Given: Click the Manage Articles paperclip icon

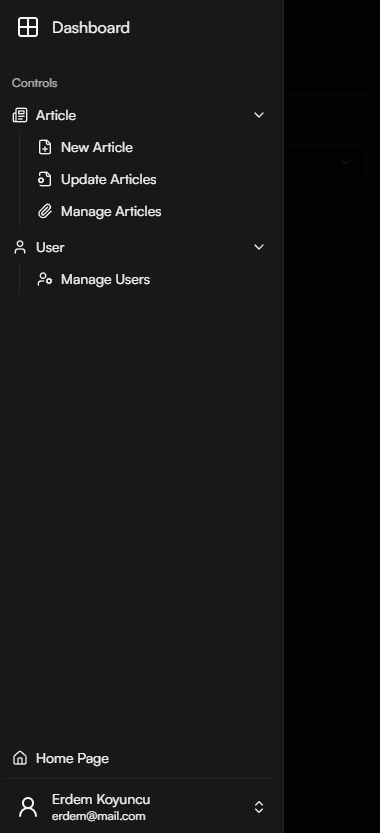Looking at the screenshot, I should [x=45, y=211].
